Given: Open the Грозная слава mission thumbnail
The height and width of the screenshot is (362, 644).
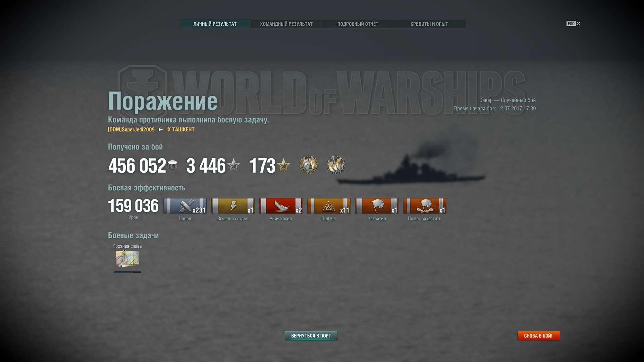Looking at the screenshot, I should (127, 258).
